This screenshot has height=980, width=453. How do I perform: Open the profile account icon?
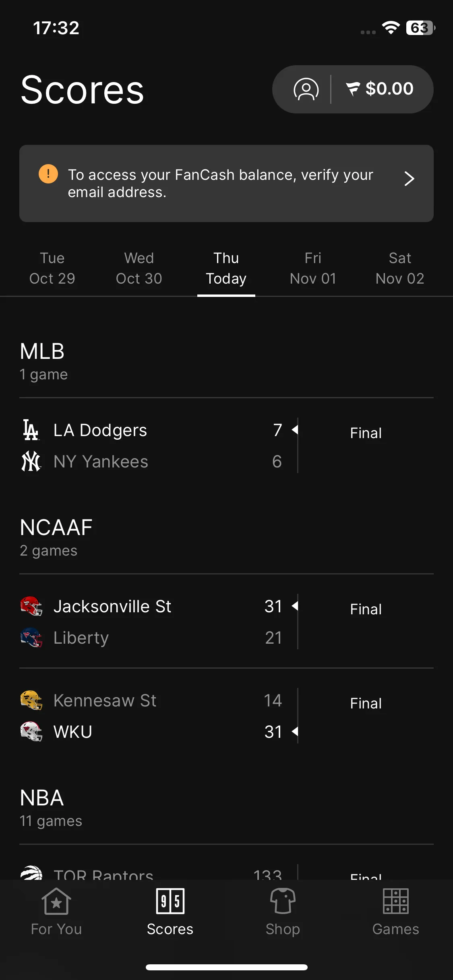point(306,89)
